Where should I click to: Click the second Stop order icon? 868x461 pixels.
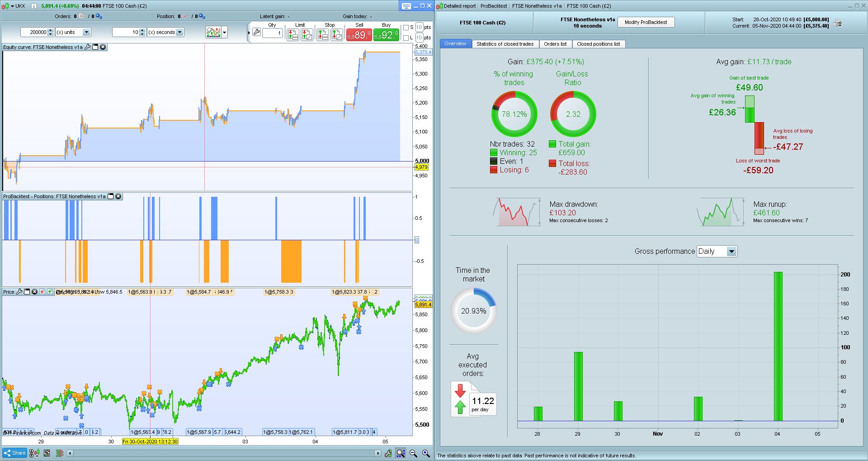(x=337, y=35)
